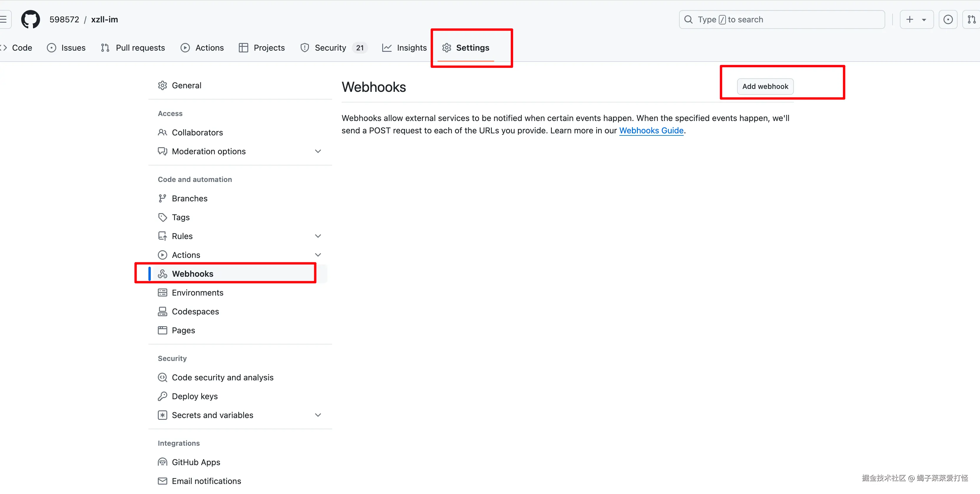980x494 pixels.
Task: Click the GitHub Octocat logo
Action: point(30,19)
